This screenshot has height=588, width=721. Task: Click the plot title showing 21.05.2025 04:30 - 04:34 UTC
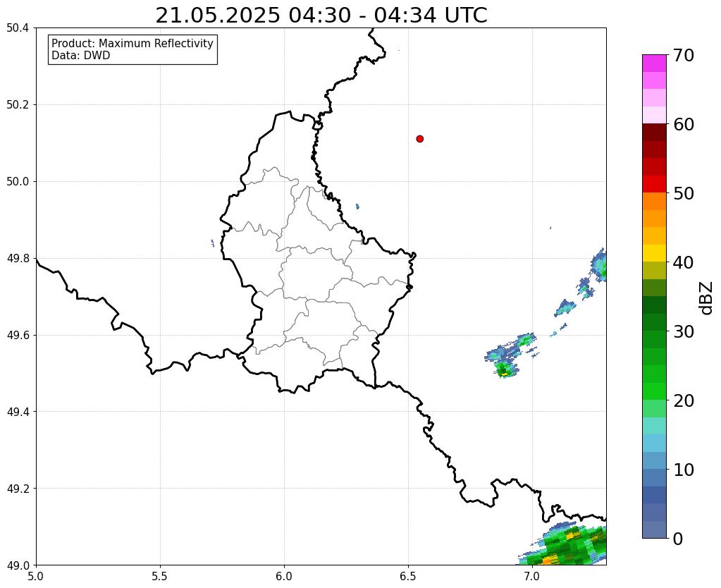pyautogui.click(x=321, y=16)
